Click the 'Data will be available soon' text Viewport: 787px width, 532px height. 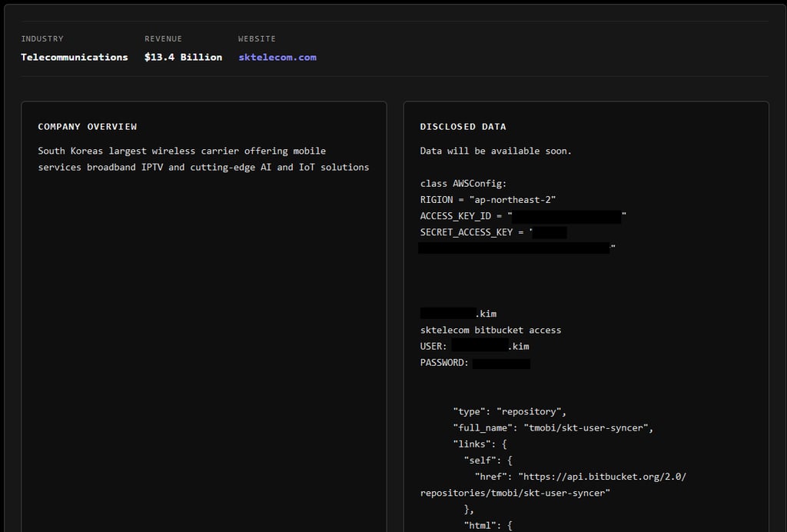click(x=496, y=151)
